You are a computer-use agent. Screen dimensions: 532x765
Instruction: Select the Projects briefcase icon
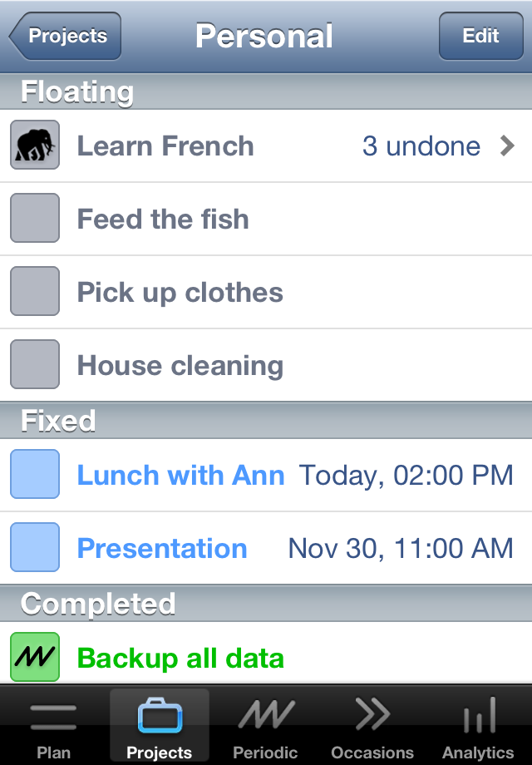(160, 716)
